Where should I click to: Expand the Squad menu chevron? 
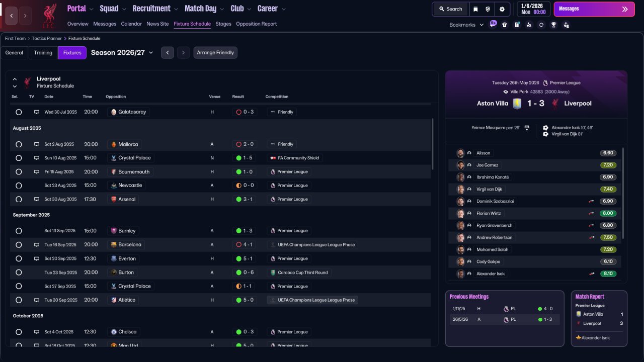click(124, 9)
